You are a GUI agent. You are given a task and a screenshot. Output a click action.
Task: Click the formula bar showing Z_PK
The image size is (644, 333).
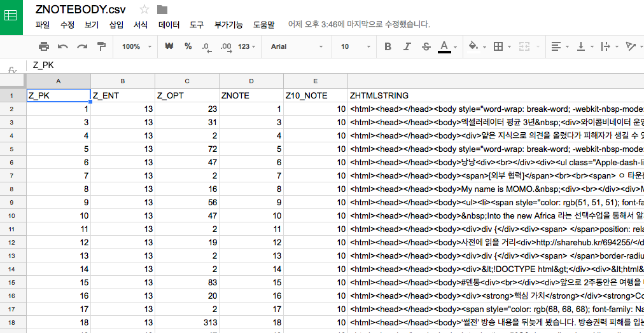pyautogui.click(x=335, y=65)
